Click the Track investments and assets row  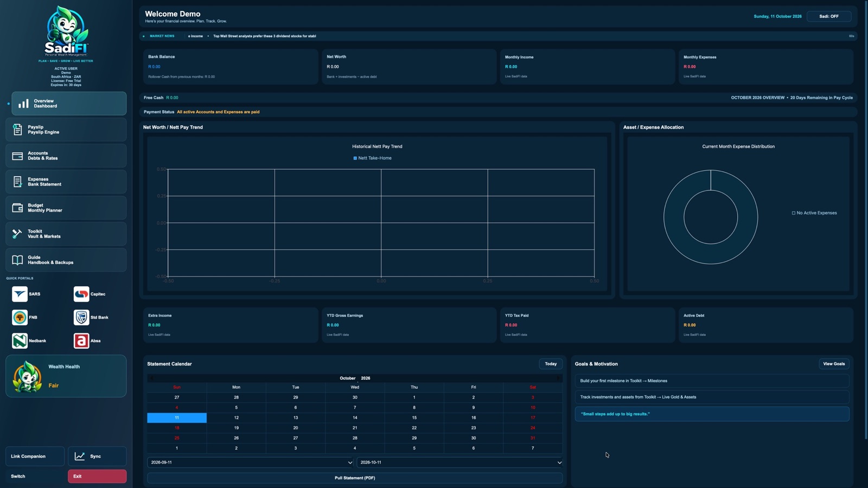click(712, 397)
